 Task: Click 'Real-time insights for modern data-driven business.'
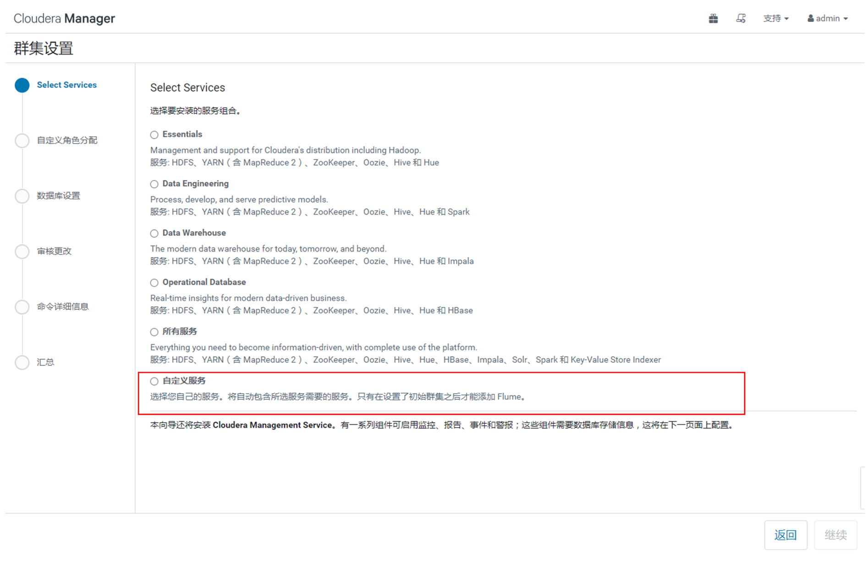(248, 298)
